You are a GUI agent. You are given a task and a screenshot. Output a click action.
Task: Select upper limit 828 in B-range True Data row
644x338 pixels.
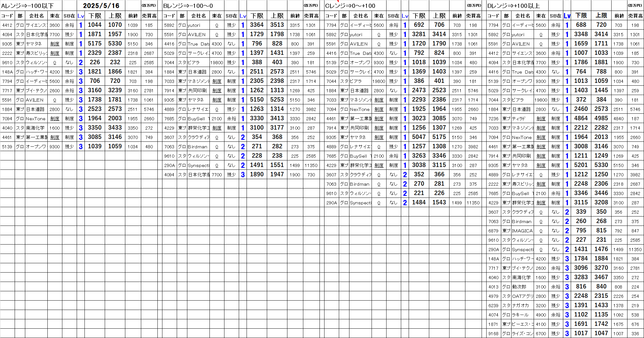[277, 44]
